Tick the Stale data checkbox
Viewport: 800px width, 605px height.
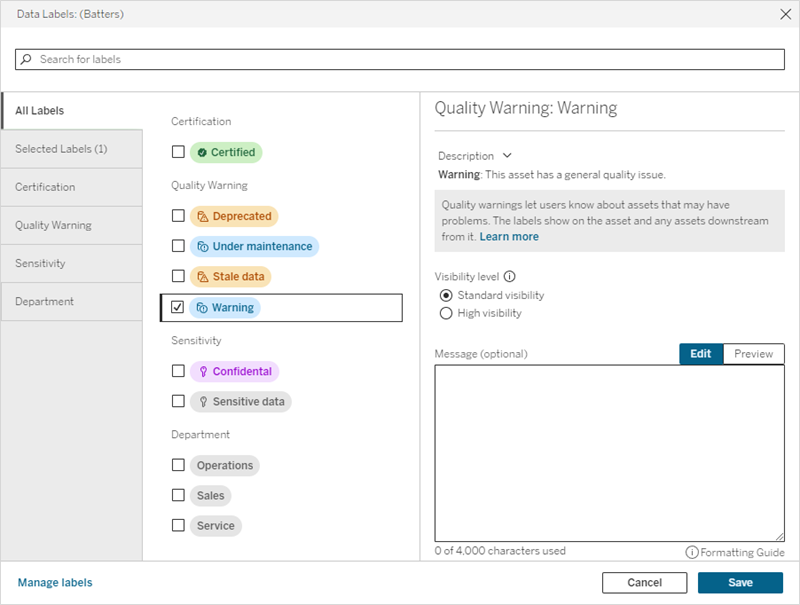click(178, 276)
